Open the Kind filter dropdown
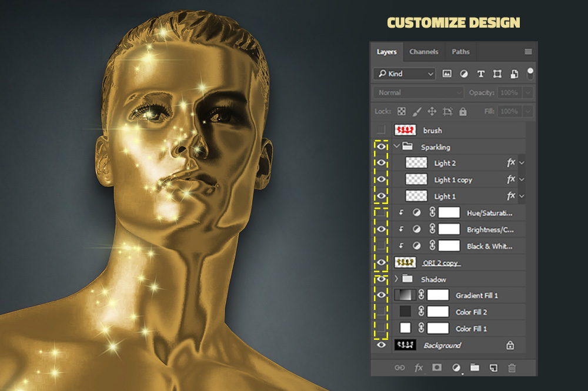 tap(404, 74)
